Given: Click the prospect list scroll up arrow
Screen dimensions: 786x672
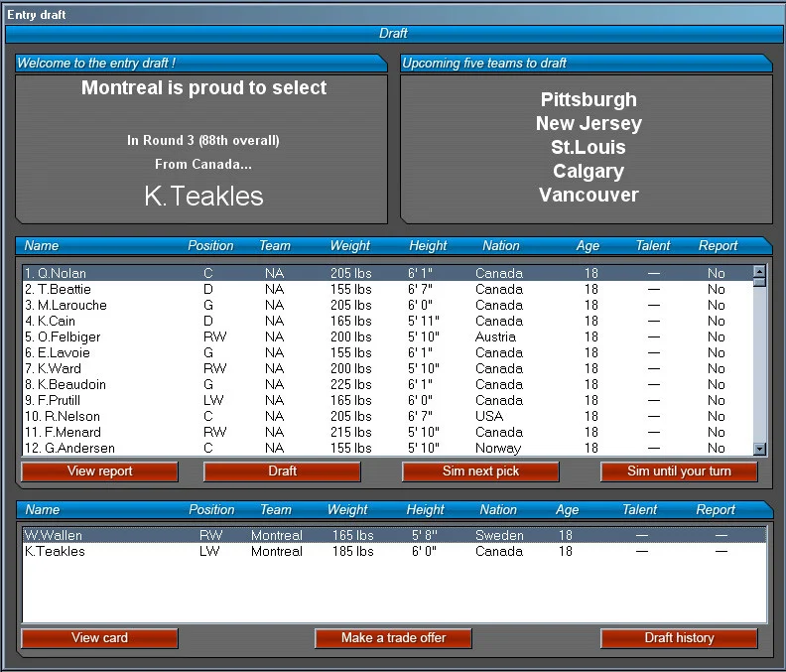Looking at the screenshot, I should point(759,271).
